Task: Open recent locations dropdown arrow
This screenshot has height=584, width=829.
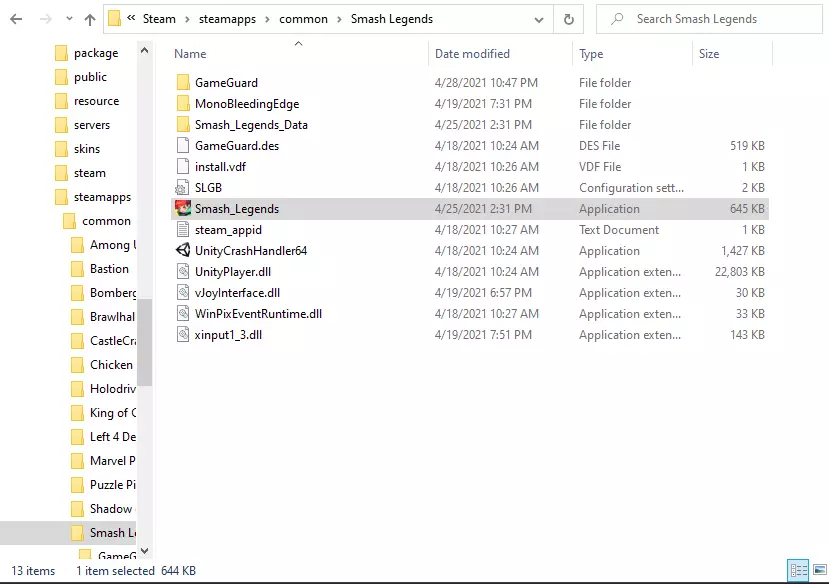Action: 69,20
